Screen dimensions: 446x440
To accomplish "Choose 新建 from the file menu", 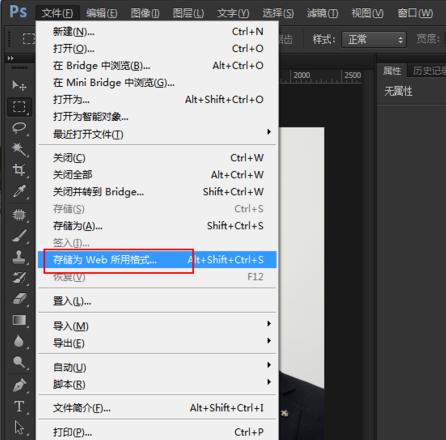I will pyautogui.click(x=157, y=32).
